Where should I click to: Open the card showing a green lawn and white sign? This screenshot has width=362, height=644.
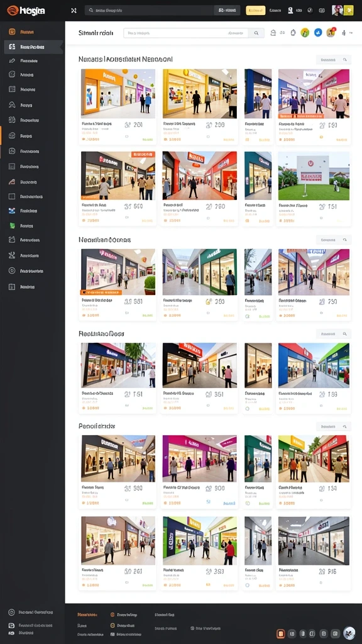click(x=314, y=189)
